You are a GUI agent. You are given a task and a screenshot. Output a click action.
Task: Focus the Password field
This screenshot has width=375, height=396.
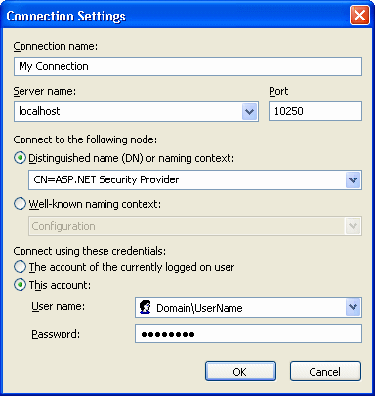point(248,334)
